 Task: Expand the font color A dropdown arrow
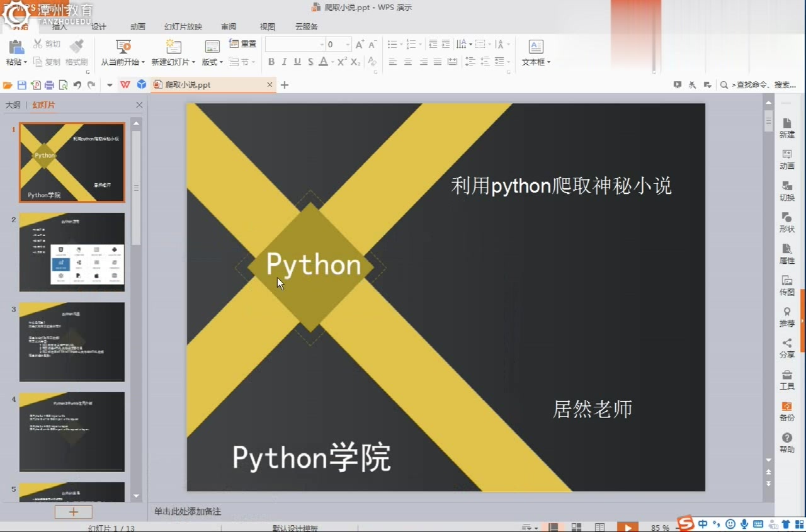point(331,62)
